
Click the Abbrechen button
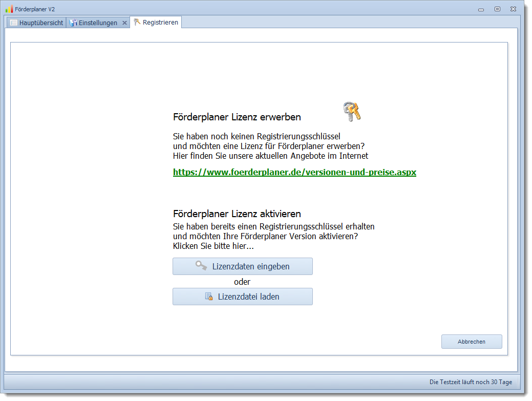point(472,342)
